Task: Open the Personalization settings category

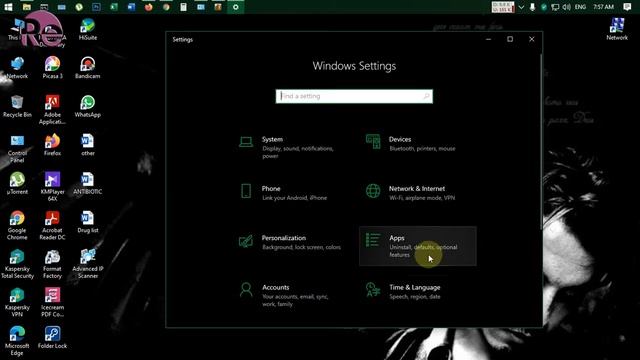Action: coord(291,242)
